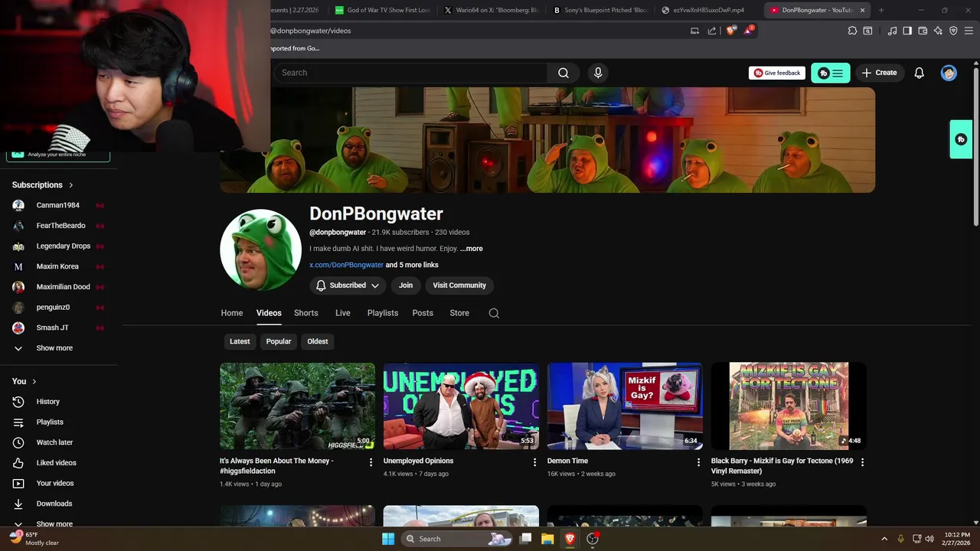Open YouTube notifications bell

pos(919,73)
